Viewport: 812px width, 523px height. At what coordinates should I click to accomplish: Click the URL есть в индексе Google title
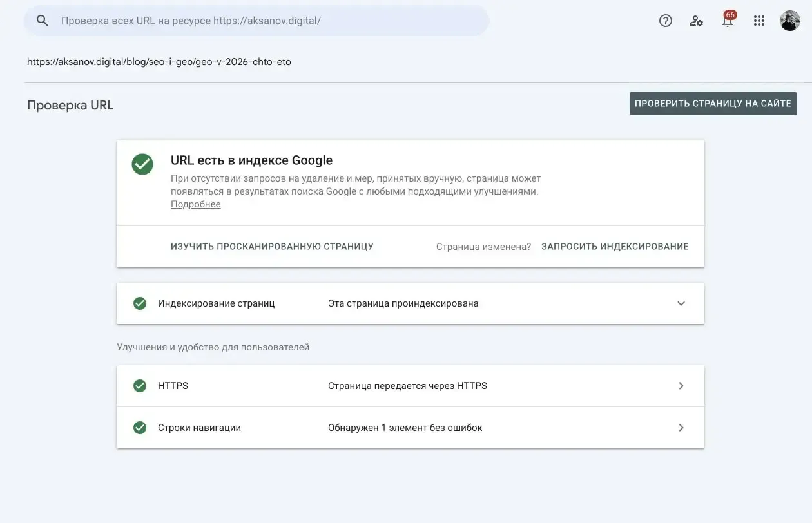(x=252, y=160)
